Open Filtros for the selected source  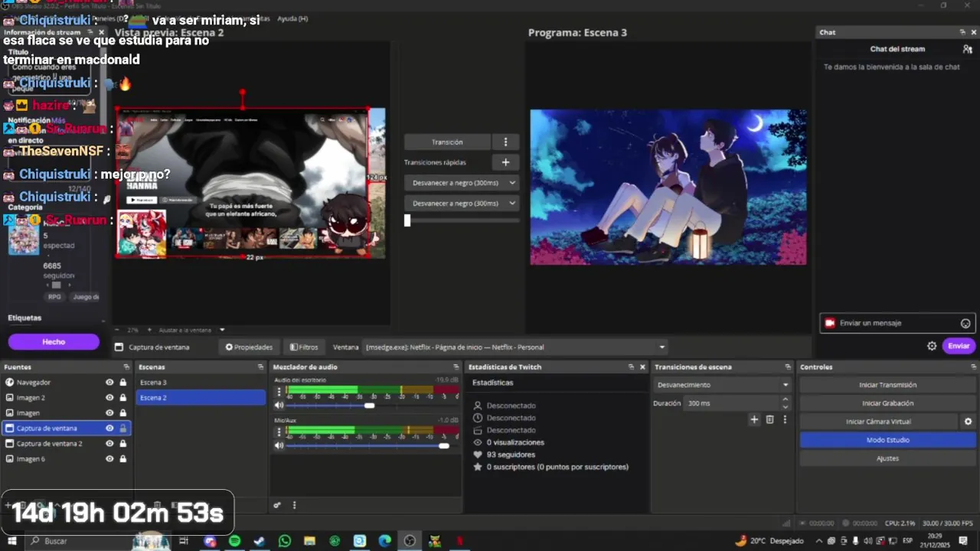point(304,347)
